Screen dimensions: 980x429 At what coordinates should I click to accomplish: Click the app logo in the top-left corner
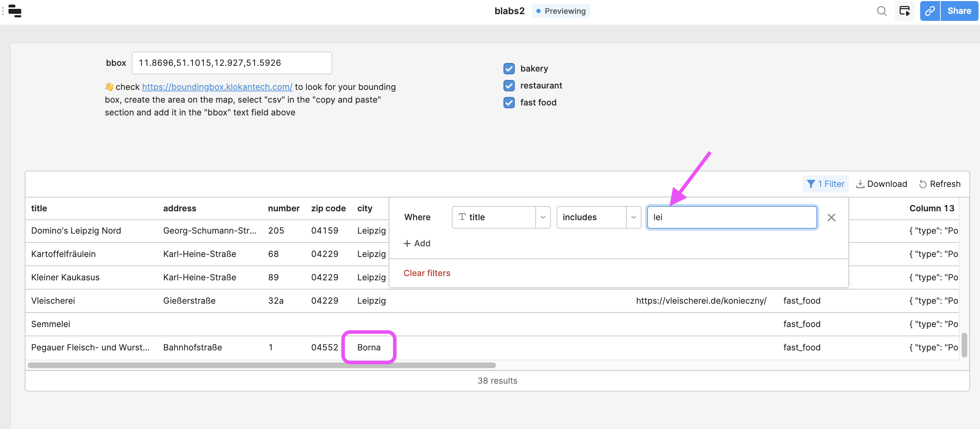tap(15, 11)
